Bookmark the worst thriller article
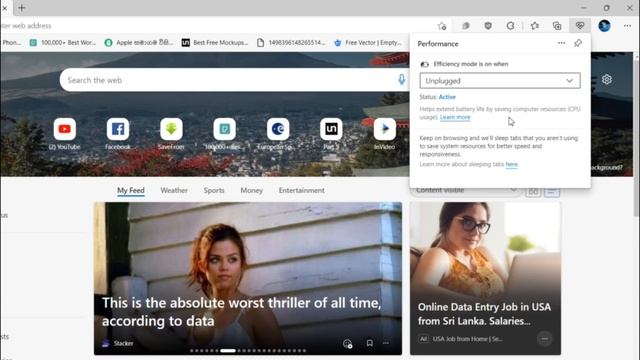Image resolution: width=640 pixels, height=360 pixels. tap(369, 343)
